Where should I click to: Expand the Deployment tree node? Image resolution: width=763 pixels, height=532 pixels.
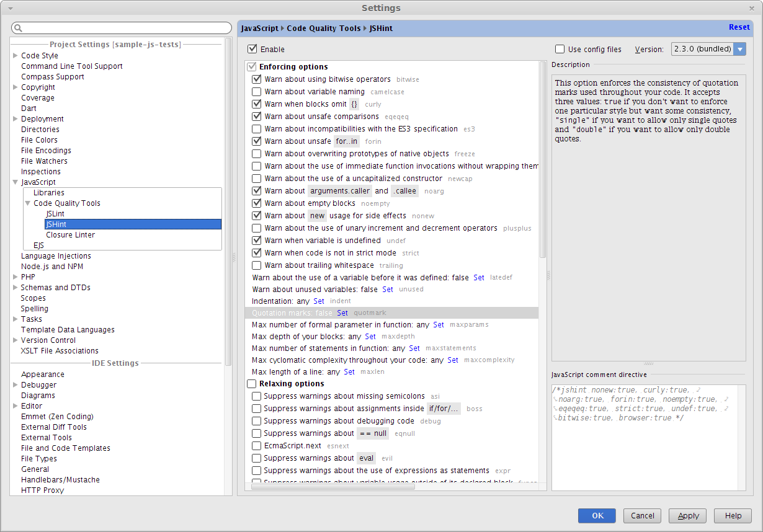(16, 119)
